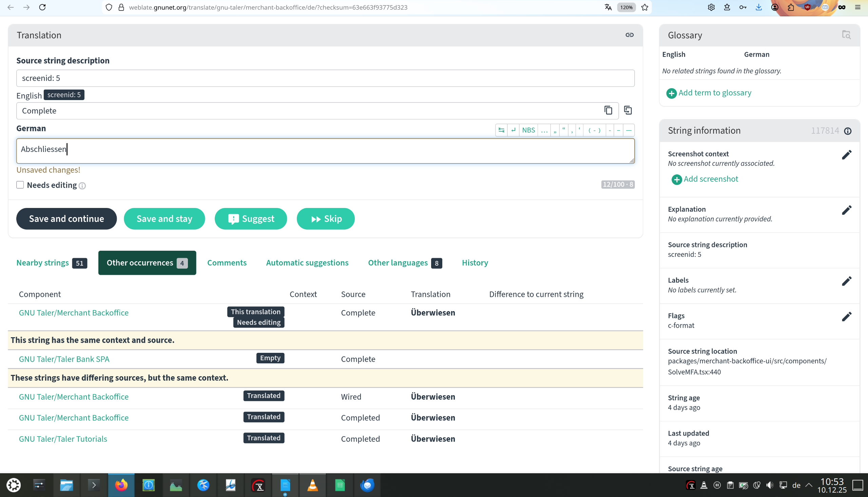The width and height of the screenshot is (868, 497).
Task: Clone source text into translation icon
Action: pyautogui.click(x=628, y=111)
